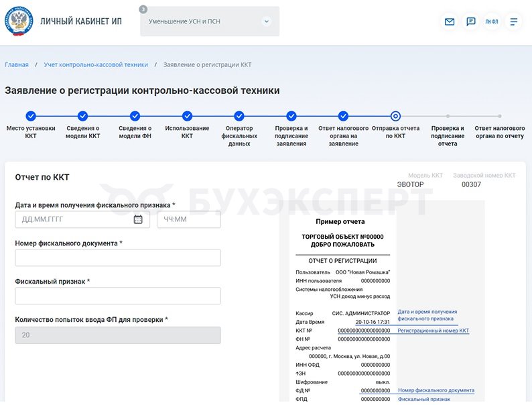Image resolution: width=532 pixels, height=405 pixels.
Task: Switch to ЛК ФЛ cabinet
Action: (492, 21)
